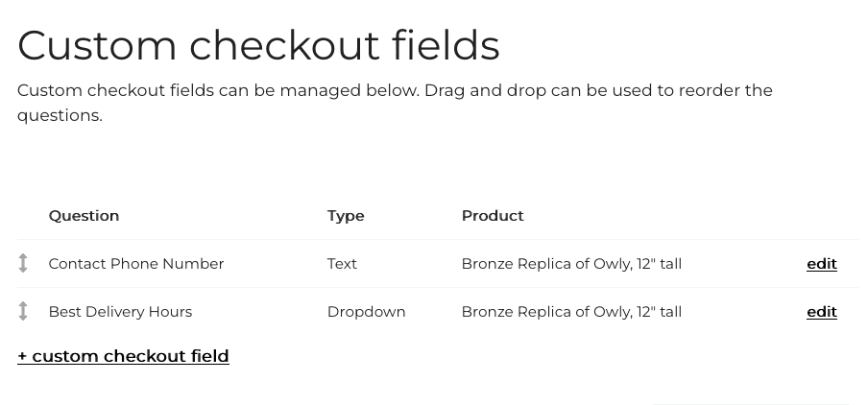Screen dimensions: 868x405
Task: Click the blank header cell above edit links
Action: 821,216
